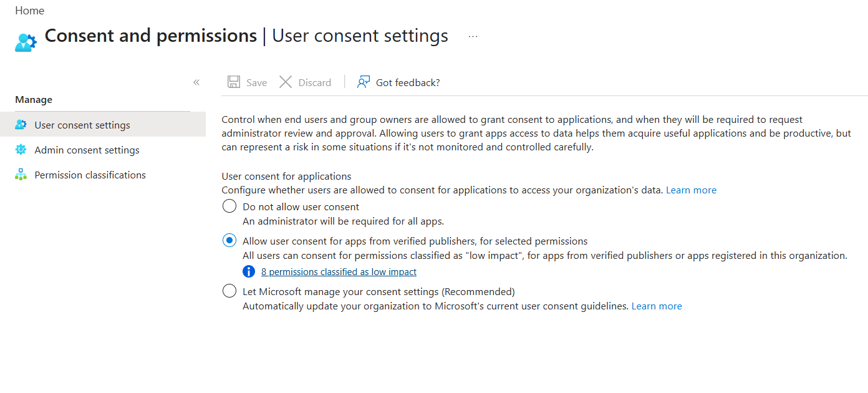Open "8 permissions classified as low impact"
The height and width of the screenshot is (393, 868).
click(x=339, y=271)
